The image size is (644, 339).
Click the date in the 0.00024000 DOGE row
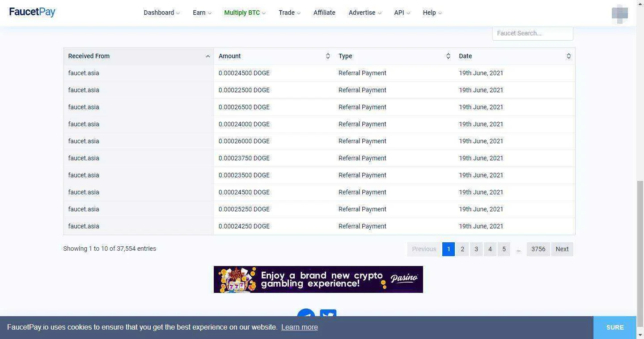pyautogui.click(x=481, y=124)
